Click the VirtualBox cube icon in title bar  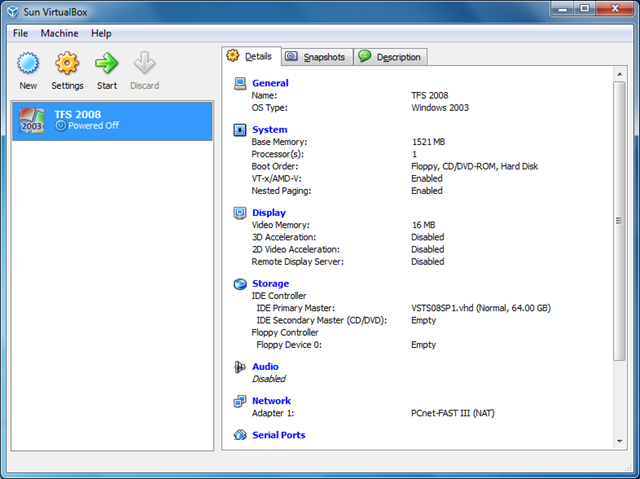[13, 12]
